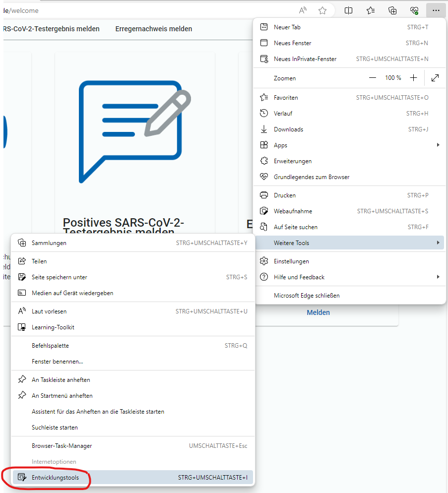Image resolution: width=448 pixels, height=493 pixels.
Task: Click the favorites star icon in address bar
Action: click(x=322, y=10)
